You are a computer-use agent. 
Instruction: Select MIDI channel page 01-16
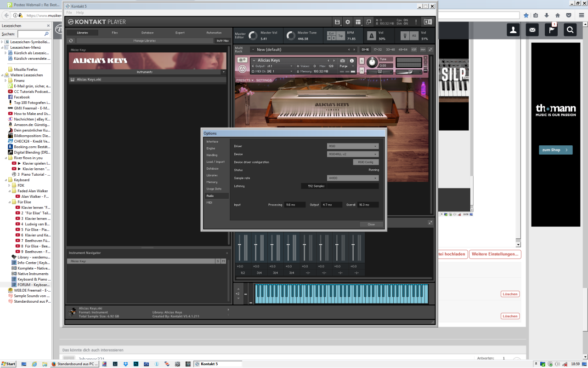click(365, 49)
